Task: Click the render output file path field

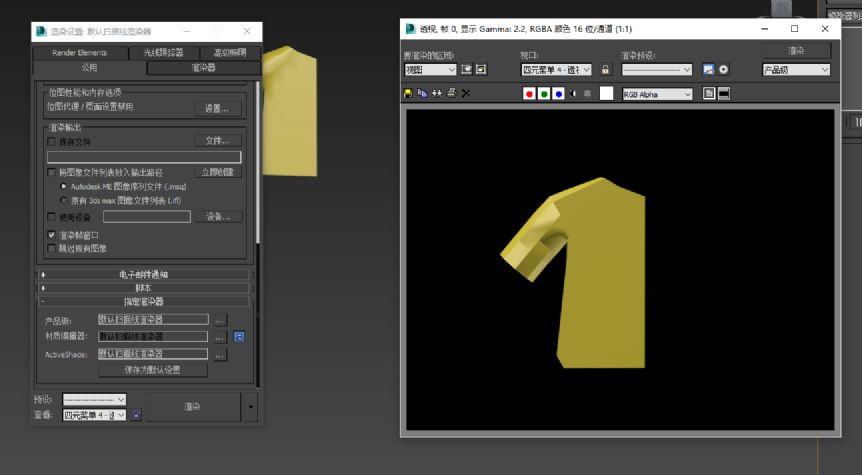Action: pos(144,157)
